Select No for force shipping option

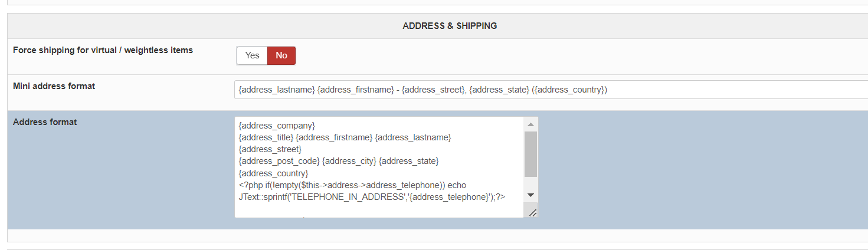click(281, 55)
